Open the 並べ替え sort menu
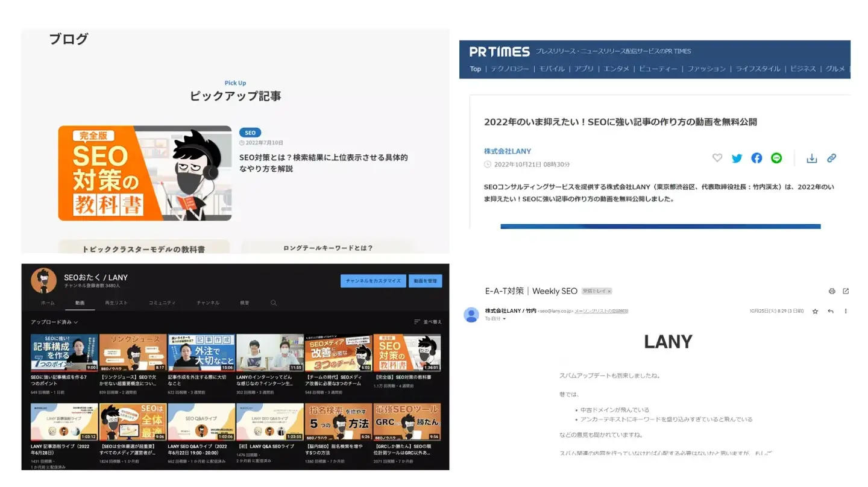Screen dimensions: 868x487 click(x=428, y=322)
